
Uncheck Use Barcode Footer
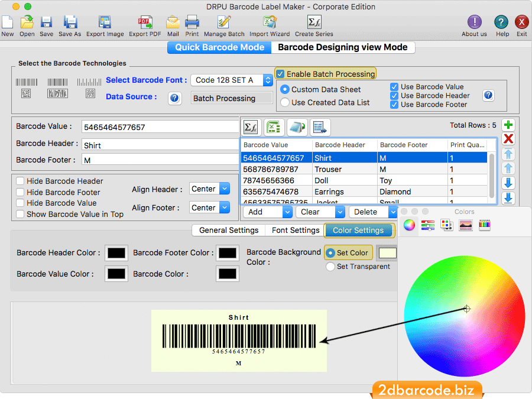pyautogui.click(x=394, y=105)
